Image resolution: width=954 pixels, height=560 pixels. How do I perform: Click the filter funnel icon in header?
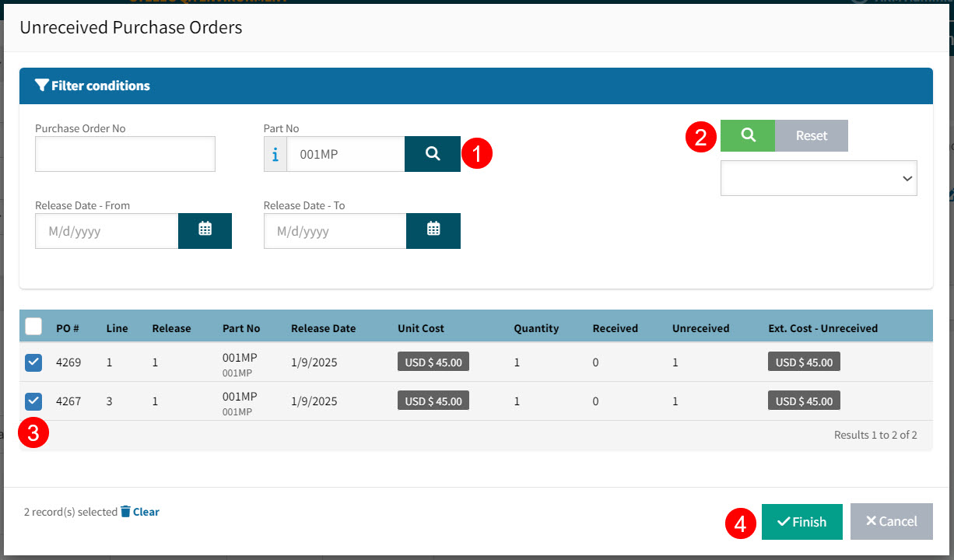(x=42, y=86)
